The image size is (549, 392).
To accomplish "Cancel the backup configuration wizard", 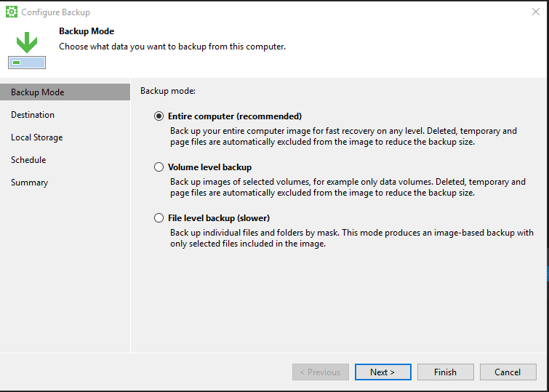I will [508, 372].
